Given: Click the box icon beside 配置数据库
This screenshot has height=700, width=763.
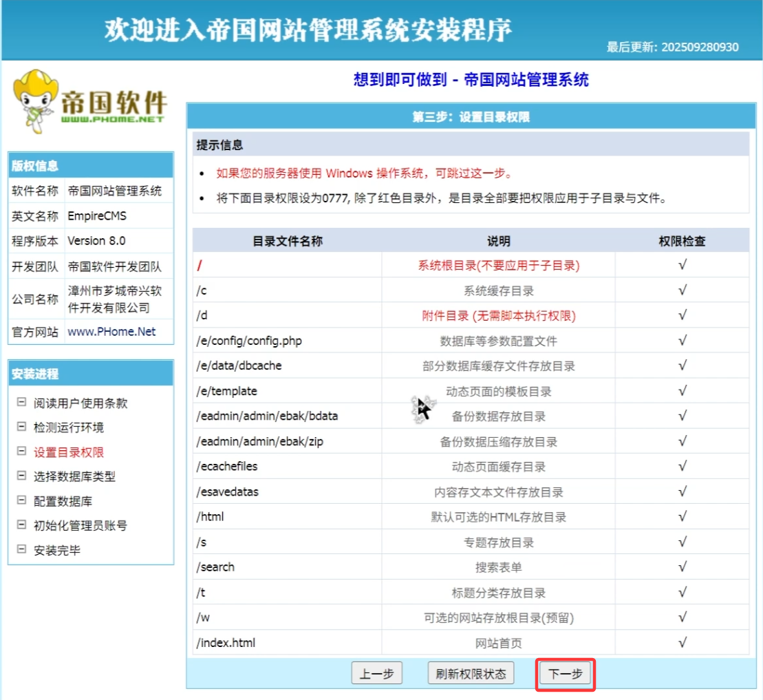Looking at the screenshot, I should point(21,501).
